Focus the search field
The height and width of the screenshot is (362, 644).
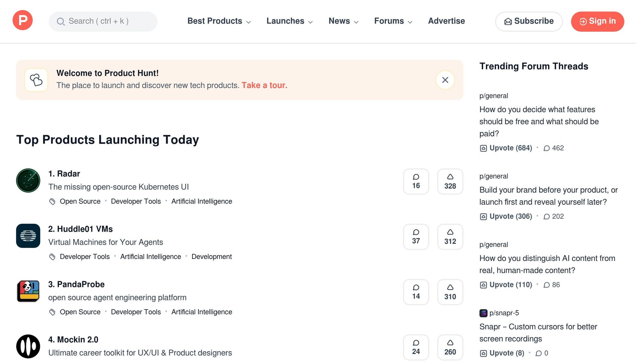[103, 21]
